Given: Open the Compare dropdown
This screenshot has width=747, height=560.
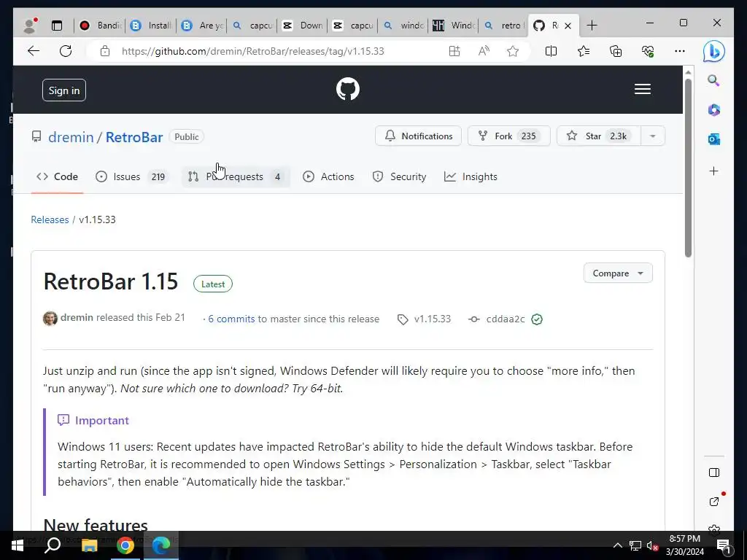Looking at the screenshot, I should click(x=618, y=273).
